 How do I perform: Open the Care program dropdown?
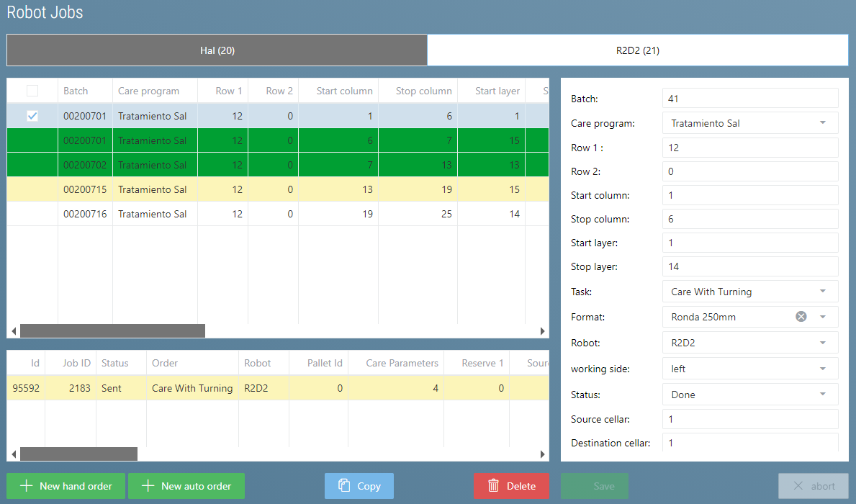822,123
